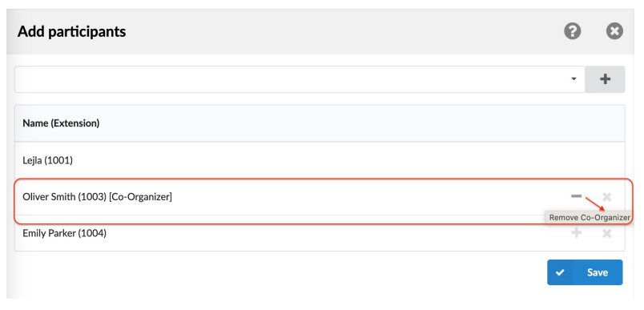Click the plus button beside participant field

605,79
